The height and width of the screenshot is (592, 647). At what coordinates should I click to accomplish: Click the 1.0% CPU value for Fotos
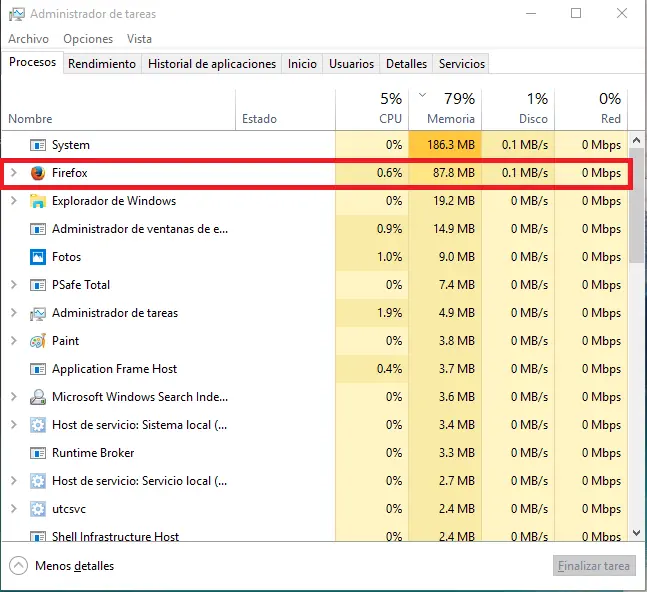390,257
